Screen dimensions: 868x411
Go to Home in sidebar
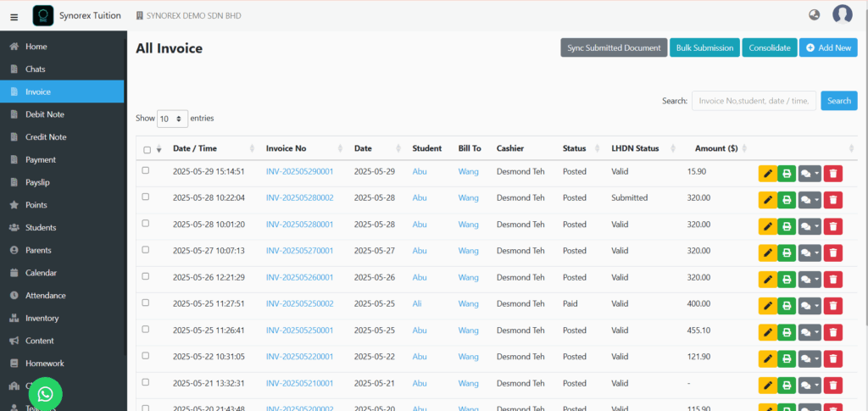(x=62, y=47)
